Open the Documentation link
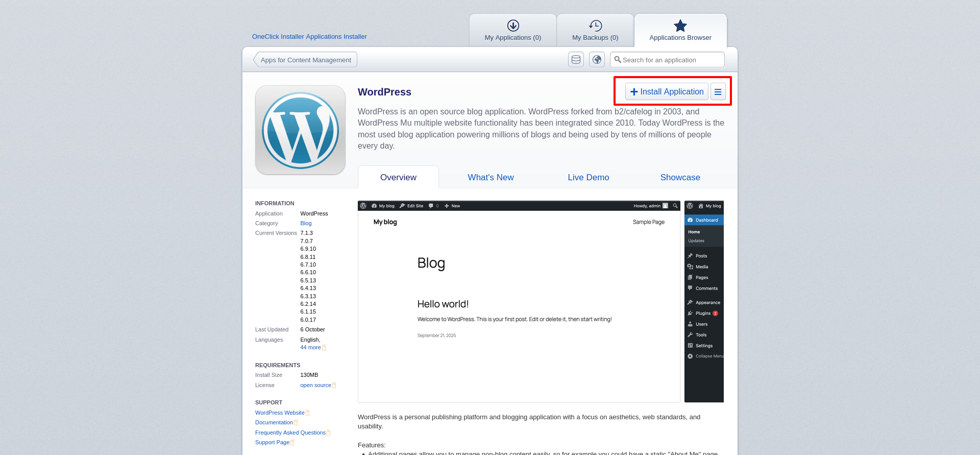This screenshot has height=455, width=980. [274, 423]
